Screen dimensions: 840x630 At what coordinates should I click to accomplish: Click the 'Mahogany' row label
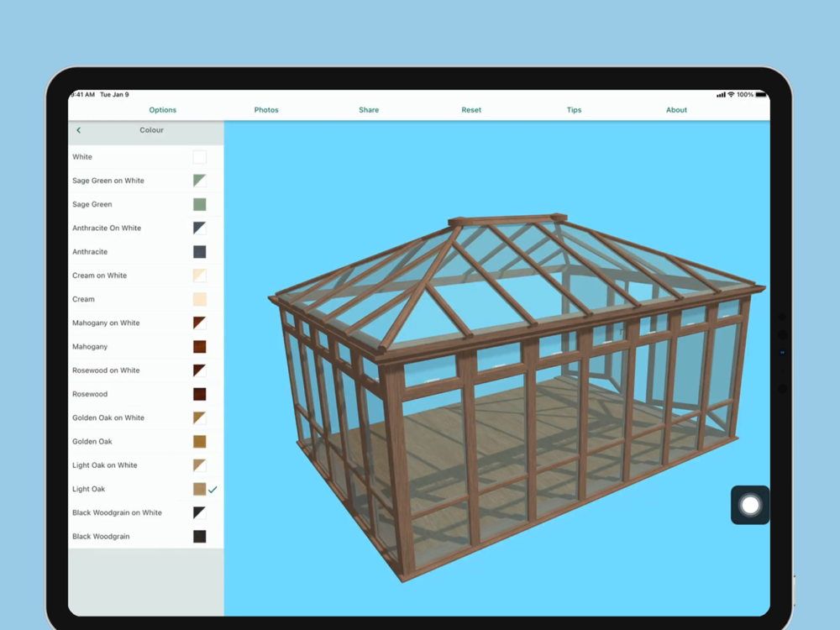point(90,347)
